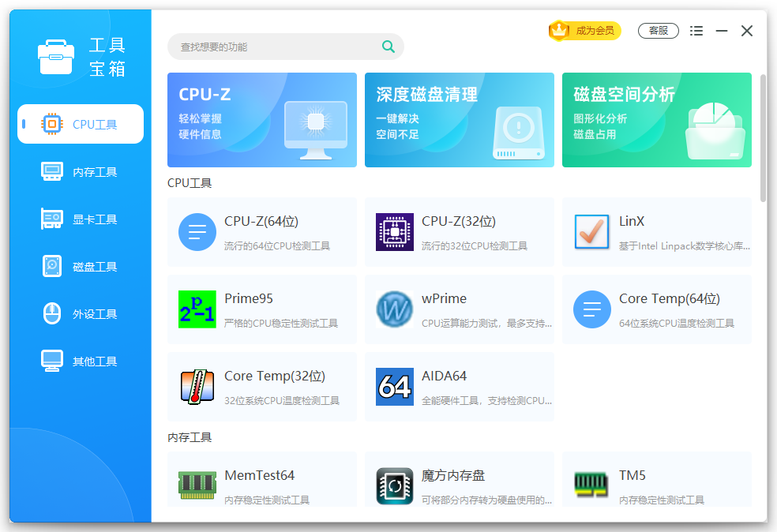The image size is (777, 532).
Task: Click the 外设工具 mouse icon
Action: coord(51,313)
